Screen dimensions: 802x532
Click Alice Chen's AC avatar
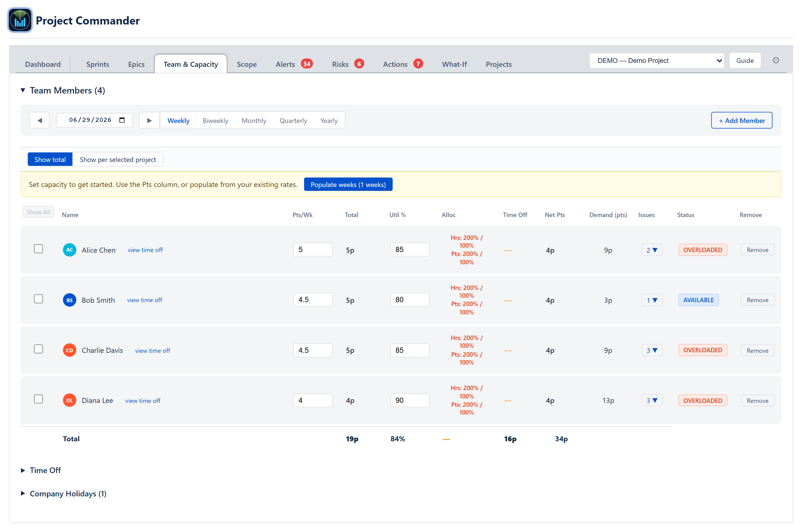(70, 250)
